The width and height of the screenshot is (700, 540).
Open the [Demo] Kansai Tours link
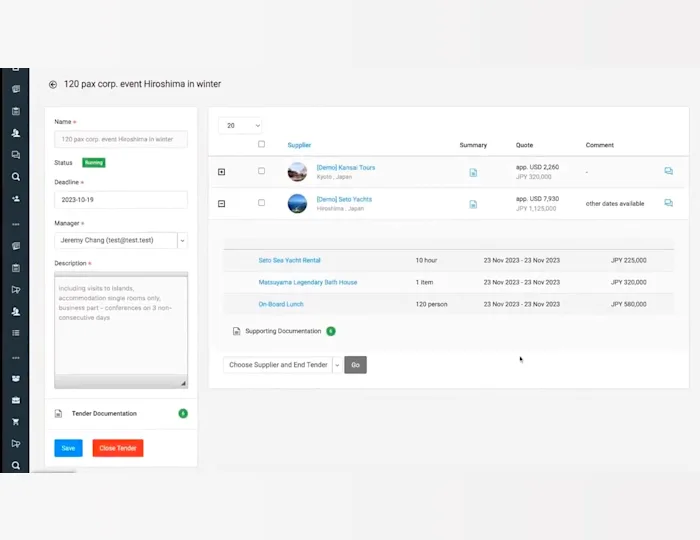point(346,167)
